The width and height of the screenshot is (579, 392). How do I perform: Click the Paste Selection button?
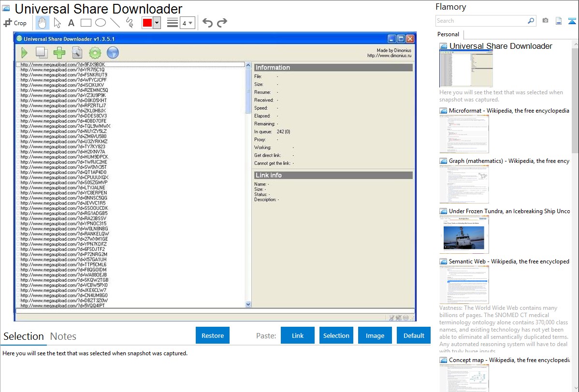pyautogui.click(x=336, y=335)
